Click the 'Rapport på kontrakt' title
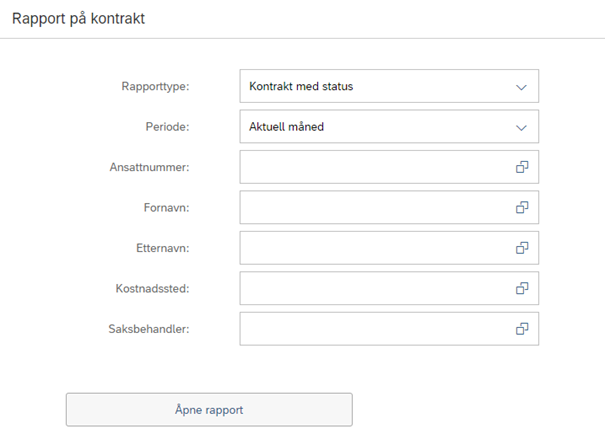 [x=78, y=19]
